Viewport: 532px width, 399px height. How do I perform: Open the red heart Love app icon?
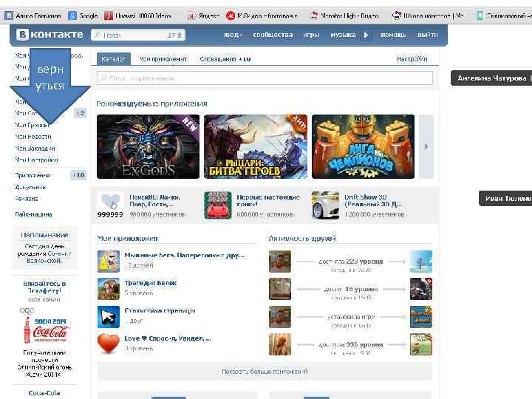tap(109, 344)
